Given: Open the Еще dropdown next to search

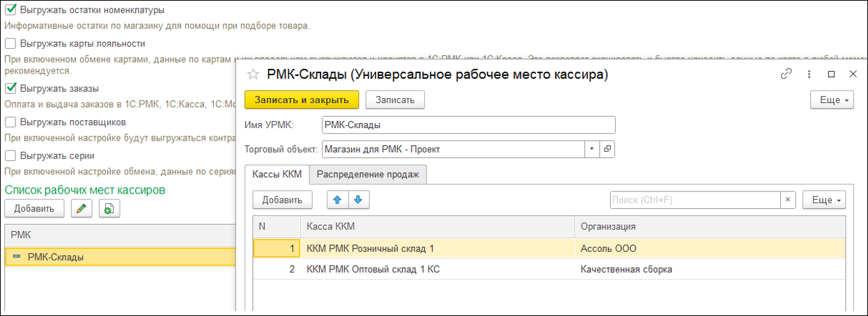Looking at the screenshot, I should tap(824, 200).
